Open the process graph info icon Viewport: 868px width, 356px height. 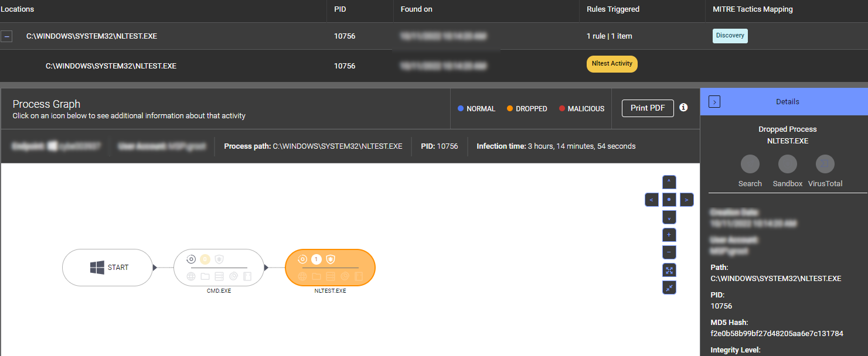point(683,108)
